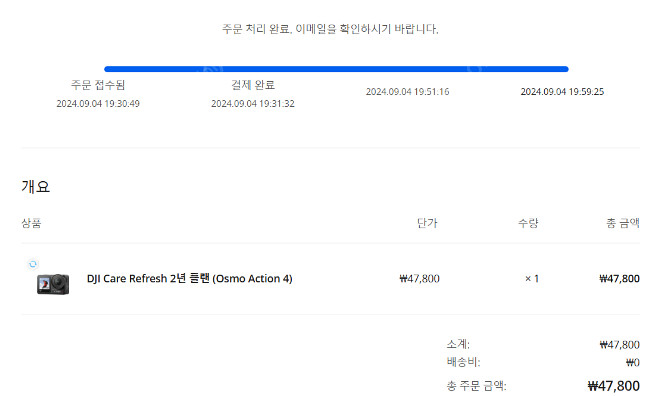Click the 2024.09.04 19:31:32 payment timestamp

[253, 103]
